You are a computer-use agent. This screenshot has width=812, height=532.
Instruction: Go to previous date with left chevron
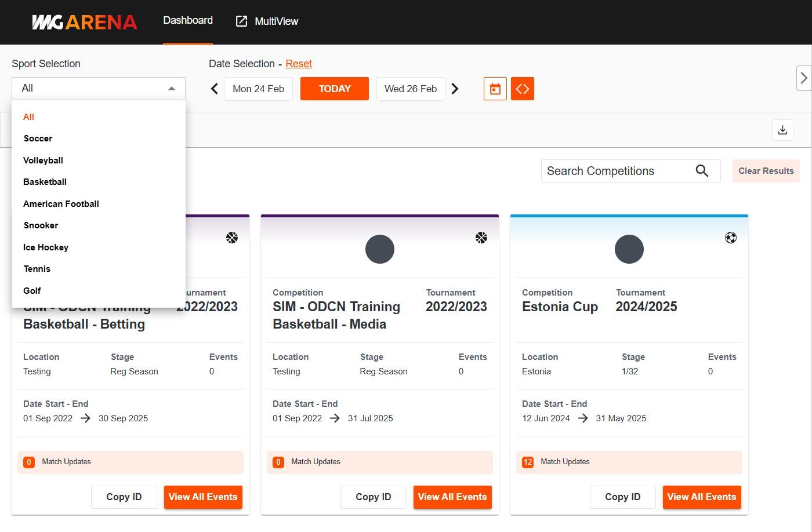pos(215,89)
